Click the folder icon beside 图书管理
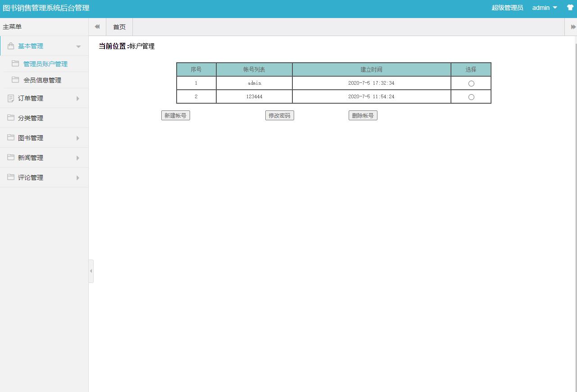The height and width of the screenshot is (392, 577). (10, 137)
